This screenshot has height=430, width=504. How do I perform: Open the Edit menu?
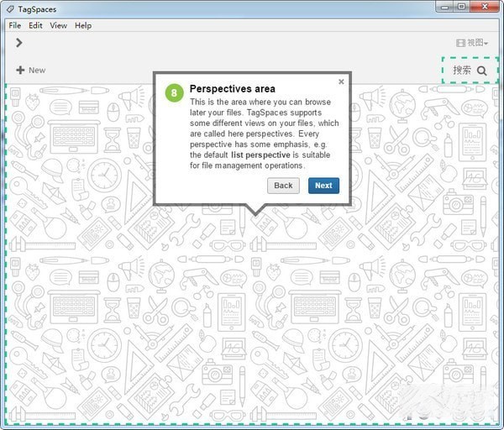pyautogui.click(x=35, y=25)
